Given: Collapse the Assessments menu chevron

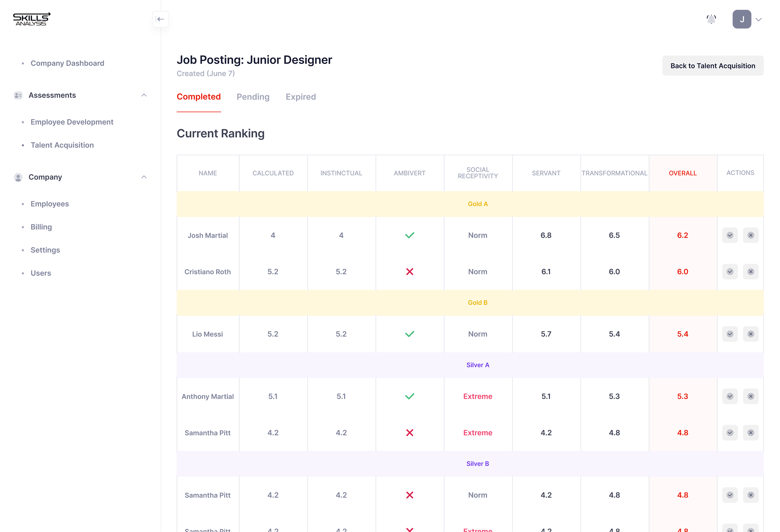Looking at the screenshot, I should pyautogui.click(x=144, y=95).
